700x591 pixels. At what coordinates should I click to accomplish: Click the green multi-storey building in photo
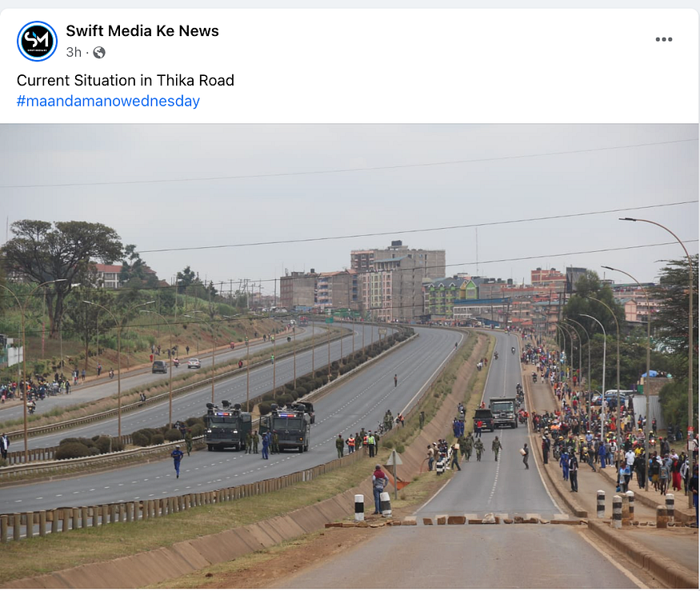[449, 295]
